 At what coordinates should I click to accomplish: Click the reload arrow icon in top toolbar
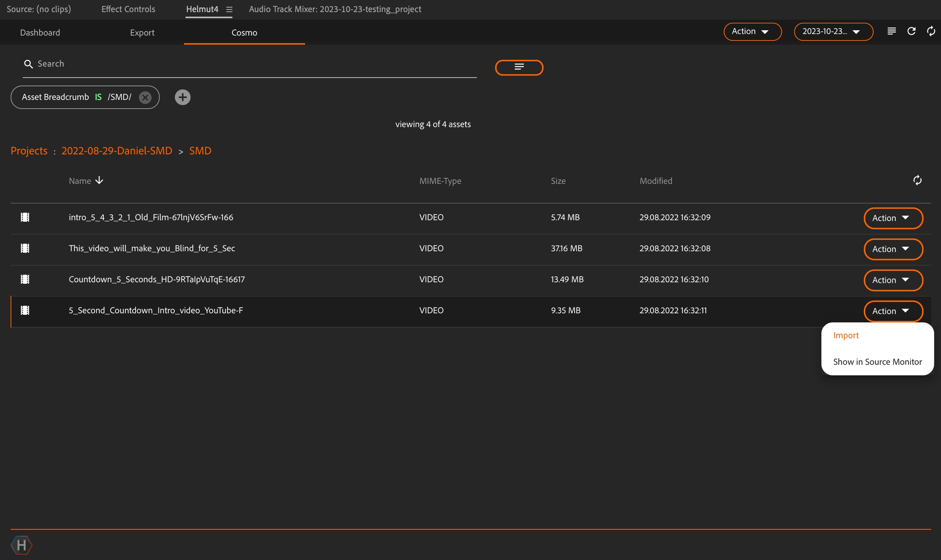(911, 31)
